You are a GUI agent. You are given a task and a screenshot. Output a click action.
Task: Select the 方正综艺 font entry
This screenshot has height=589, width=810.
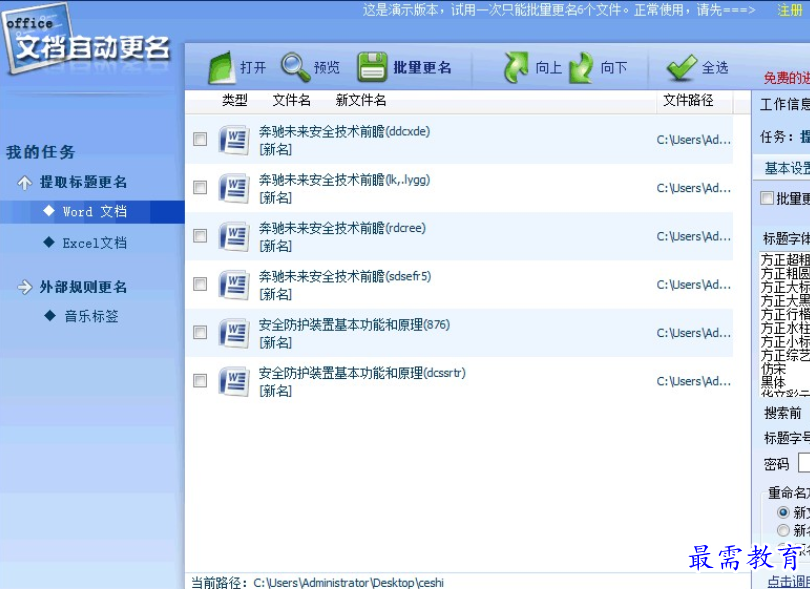(x=785, y=355)
